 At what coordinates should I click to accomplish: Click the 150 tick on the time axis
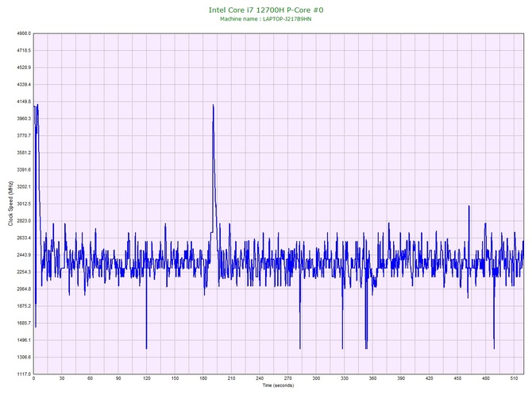(x=175, y=378)
